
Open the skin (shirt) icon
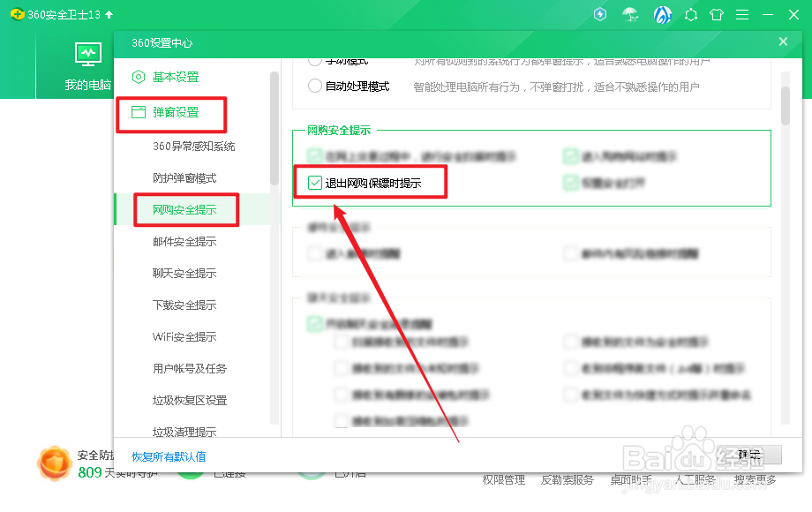(x=717, y=14)
